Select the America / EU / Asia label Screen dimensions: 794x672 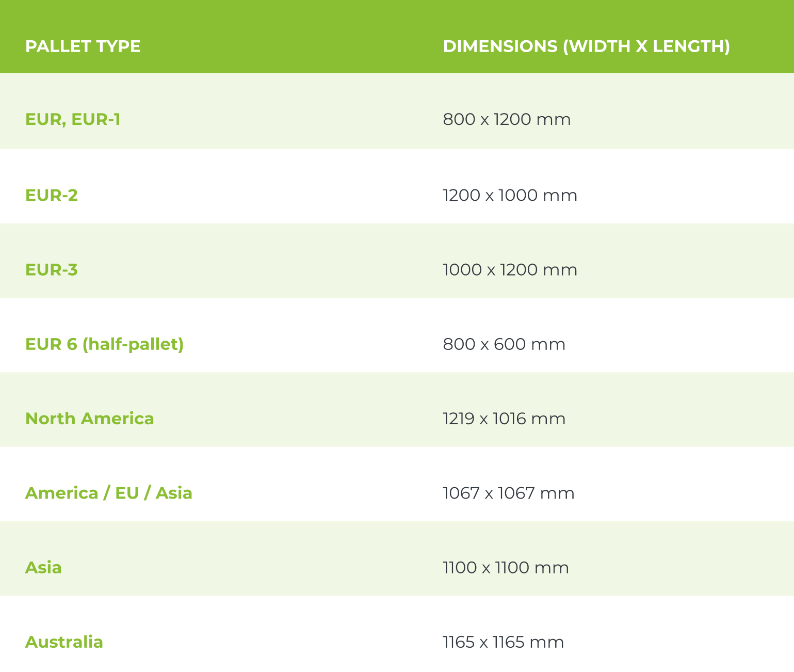tap(108, 493)
